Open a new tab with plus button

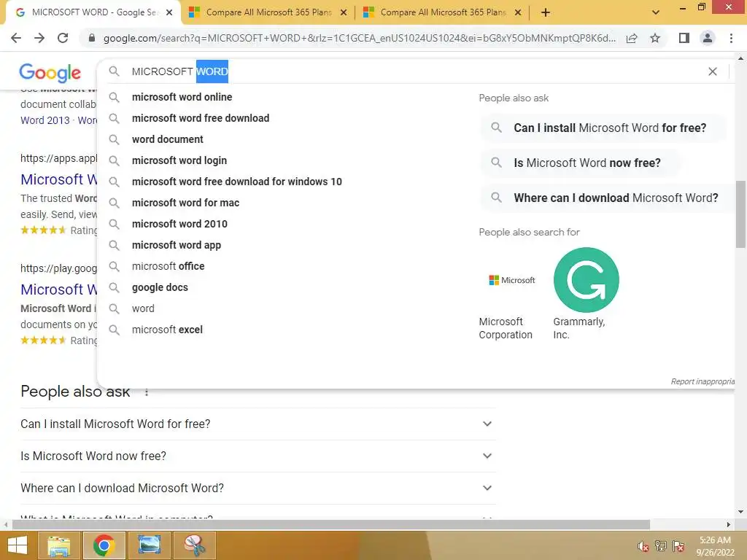tap(546, 13)
